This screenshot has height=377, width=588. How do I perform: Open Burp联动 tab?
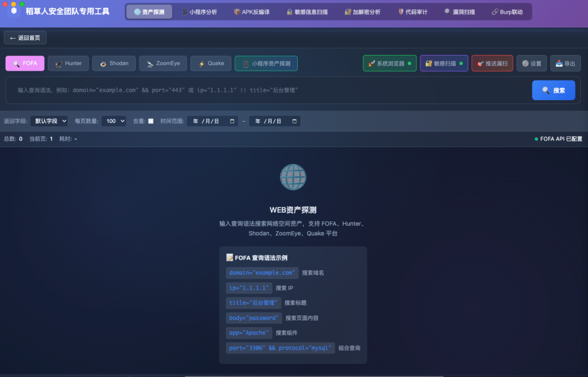(507, 11)
